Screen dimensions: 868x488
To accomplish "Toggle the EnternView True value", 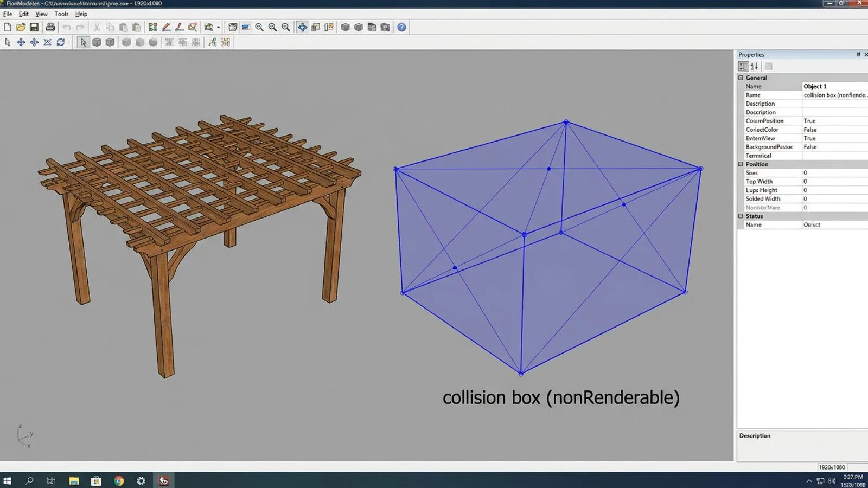I will (x=835, y=138).
